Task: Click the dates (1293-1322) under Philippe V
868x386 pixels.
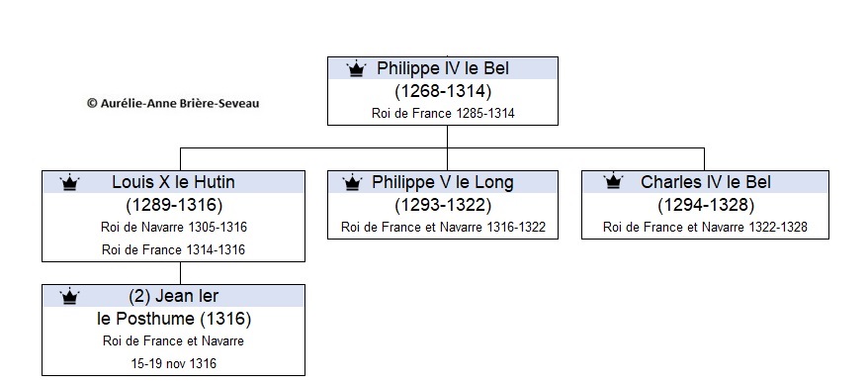Action: pos(443,205)
